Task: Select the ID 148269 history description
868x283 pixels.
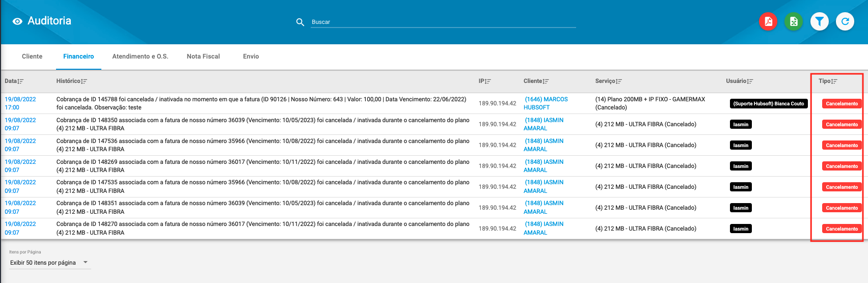Action: pyautogui.click(x=263, y=166)
